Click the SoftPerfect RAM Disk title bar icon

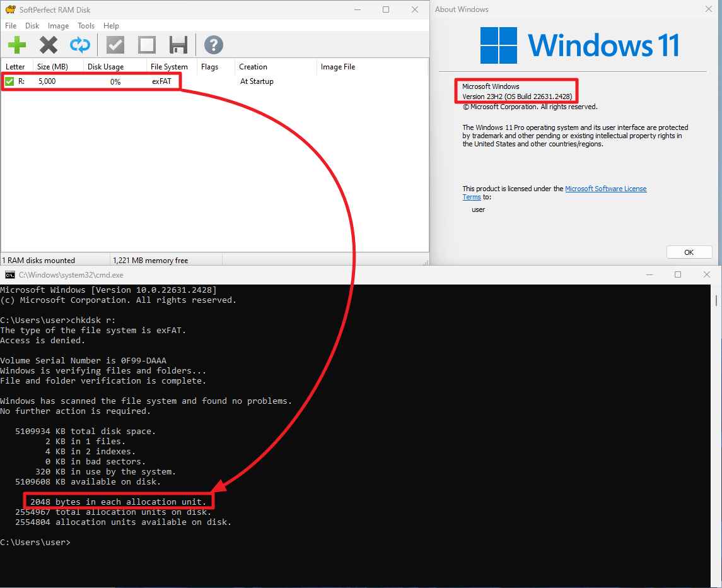click(x=11, y=9)
